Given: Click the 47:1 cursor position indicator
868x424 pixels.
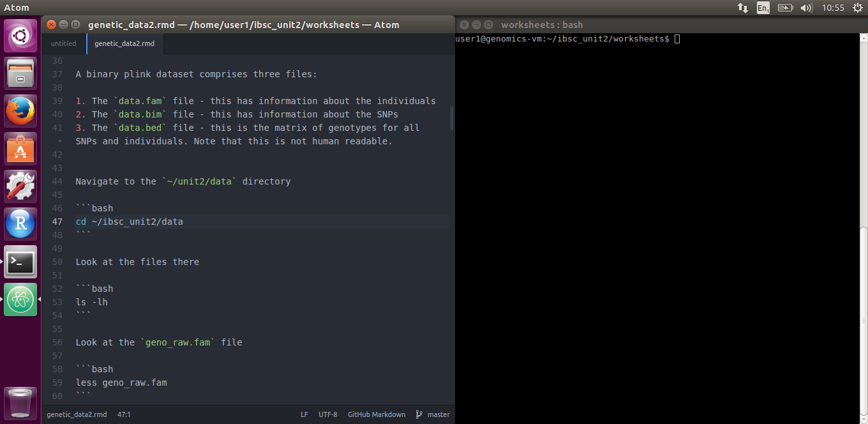Looking at the screenshot, I should 124,414.
